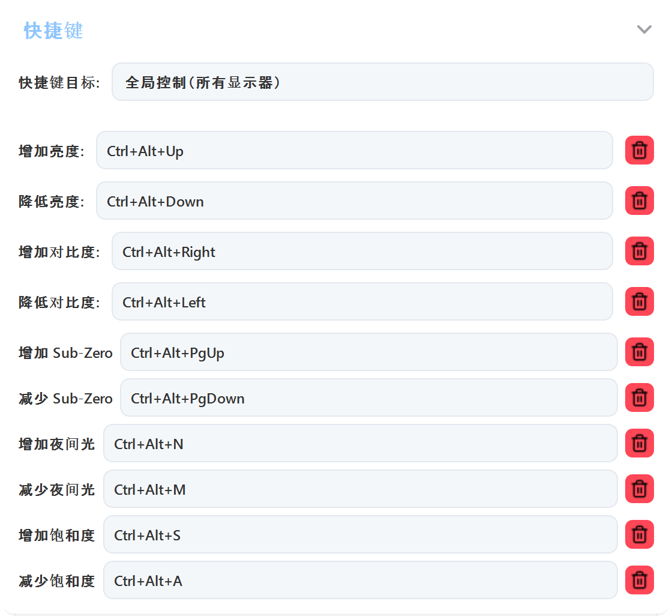Click the Ctrl+Alt+PgDown shortcut field

pos(368,397)
